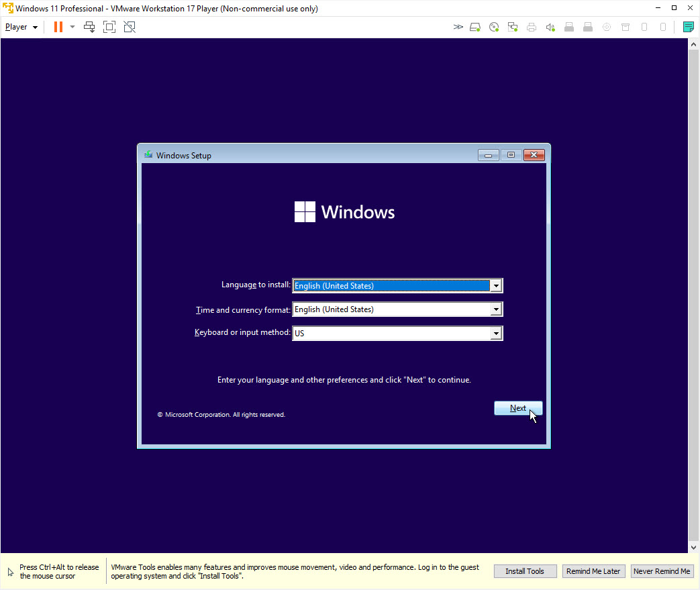This screenshot has height=590, width=700.
Task: Collapse the device icons with the chevron arrows
Action: (458, 27)
